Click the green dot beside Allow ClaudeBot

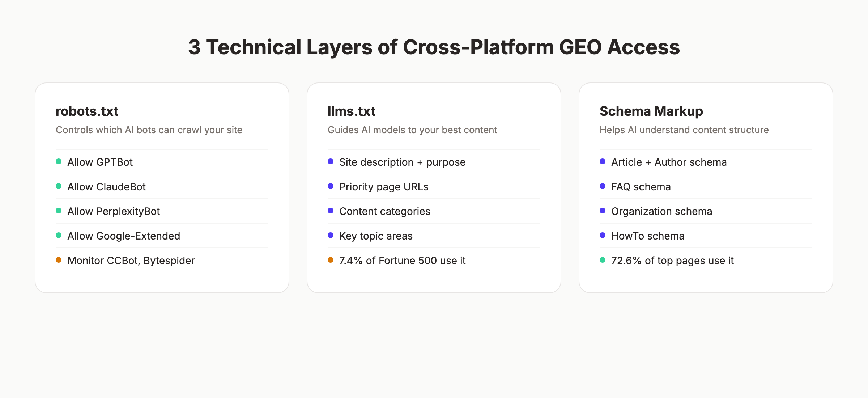59,187
